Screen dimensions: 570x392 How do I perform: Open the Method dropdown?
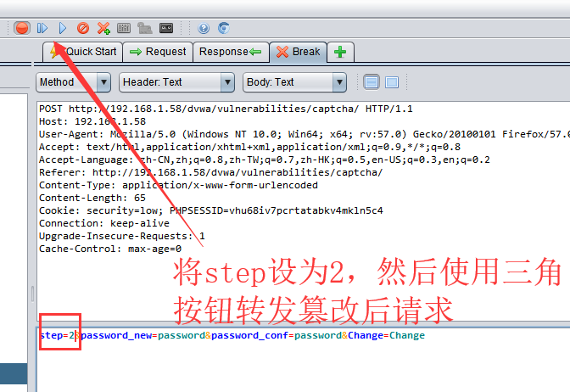pos(74,82)
